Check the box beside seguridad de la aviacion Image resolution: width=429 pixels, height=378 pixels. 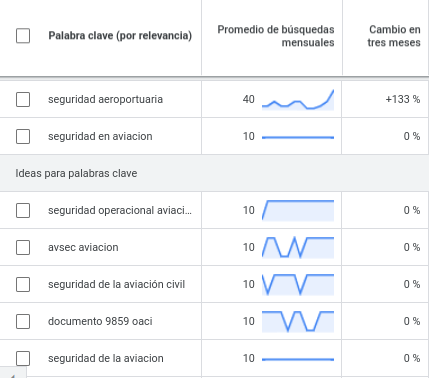point(23,358)
